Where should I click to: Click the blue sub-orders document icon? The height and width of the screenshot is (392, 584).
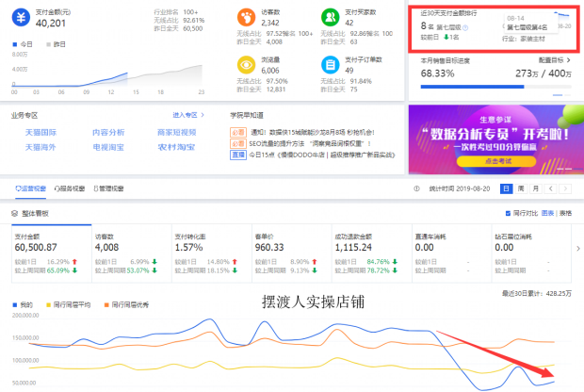coord(330,64)
